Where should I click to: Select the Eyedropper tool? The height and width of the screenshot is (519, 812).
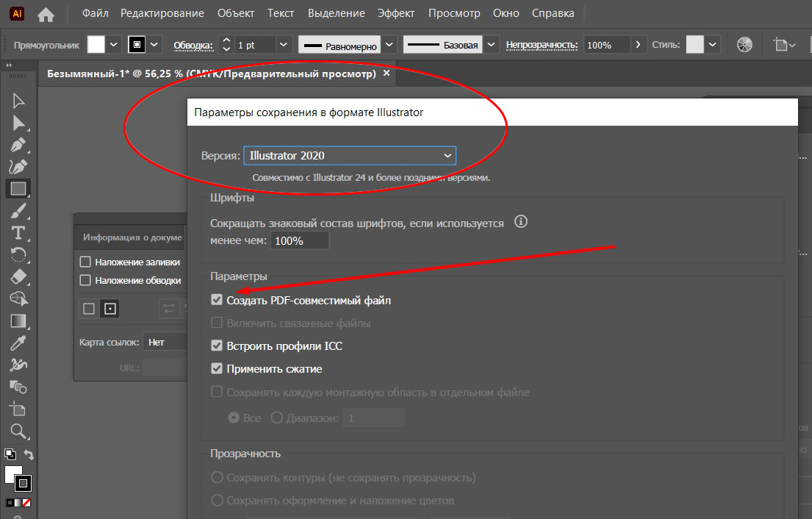pyautogui.click(x=18, y=343)
